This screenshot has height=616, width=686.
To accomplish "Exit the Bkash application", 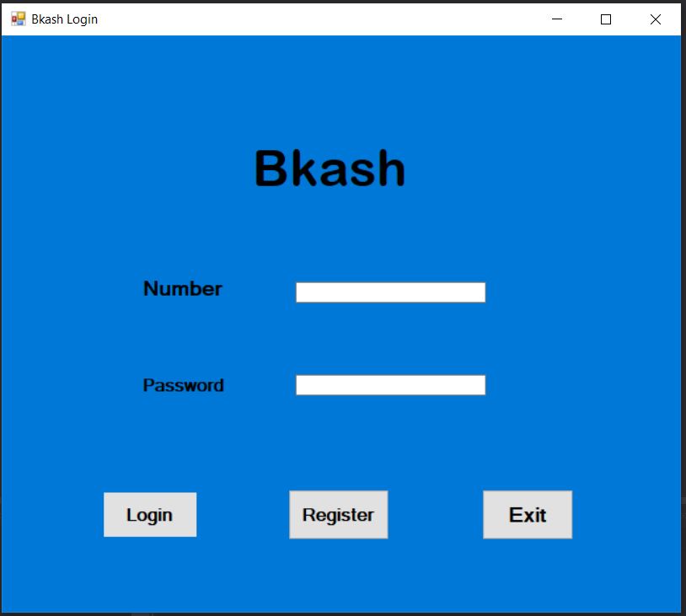I will [527, 514].
